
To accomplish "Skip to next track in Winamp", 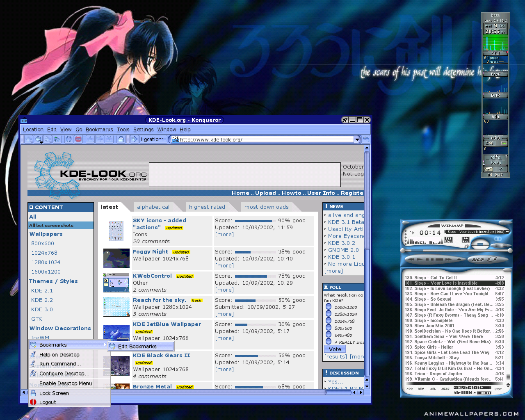I will pyautogui.click(x=448, y=259).
